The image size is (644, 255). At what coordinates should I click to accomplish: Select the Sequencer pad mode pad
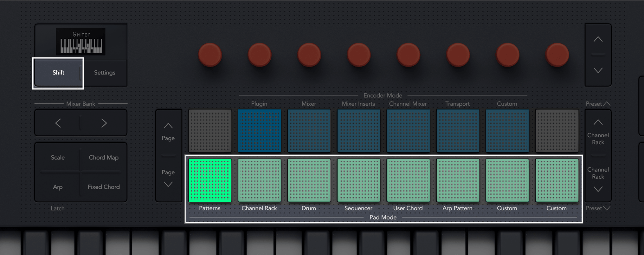[358, 180]
